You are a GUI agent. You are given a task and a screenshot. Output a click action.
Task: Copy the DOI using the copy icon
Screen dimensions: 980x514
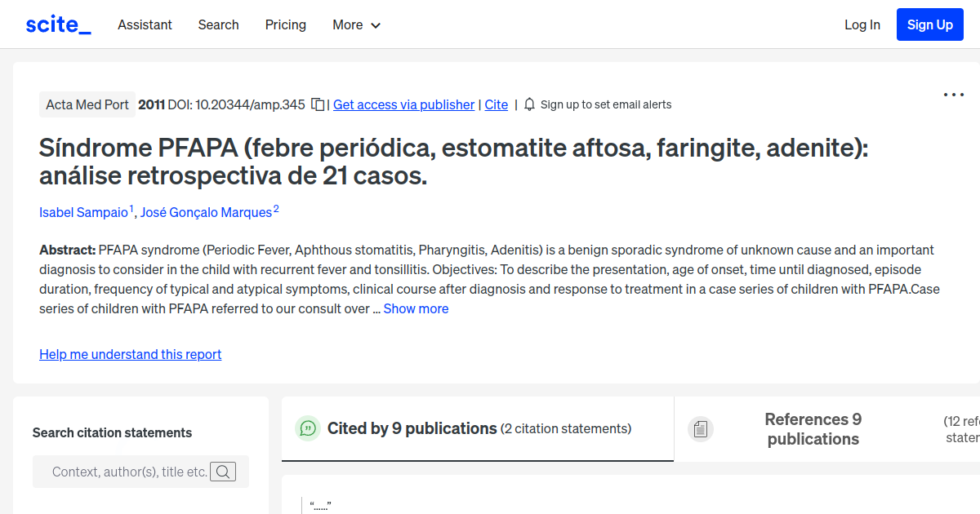pos(318,104)
